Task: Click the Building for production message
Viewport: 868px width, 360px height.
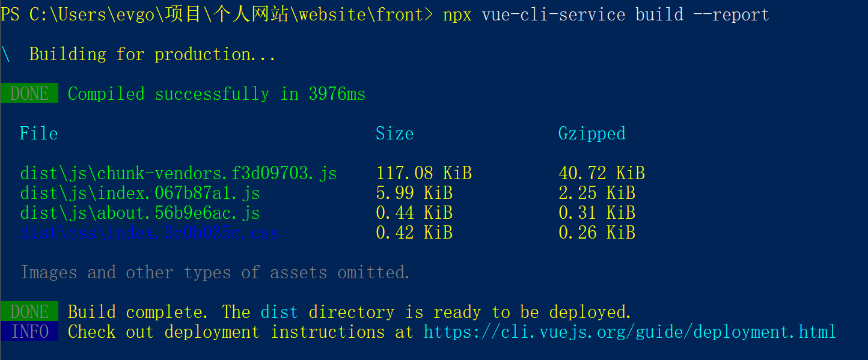Action: pyautogui.click(x=153, y=54)
